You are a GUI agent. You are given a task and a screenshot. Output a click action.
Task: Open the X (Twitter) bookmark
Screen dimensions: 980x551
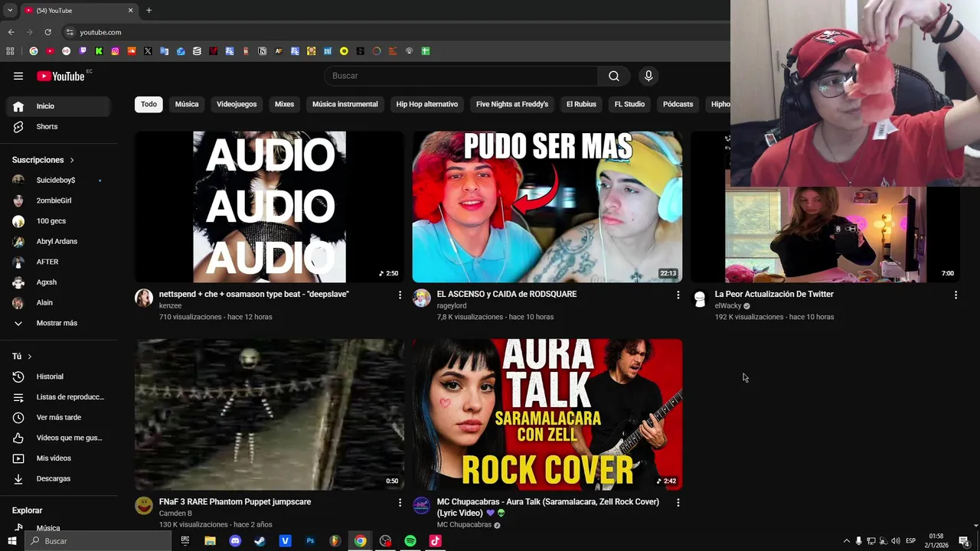[148, 51]
